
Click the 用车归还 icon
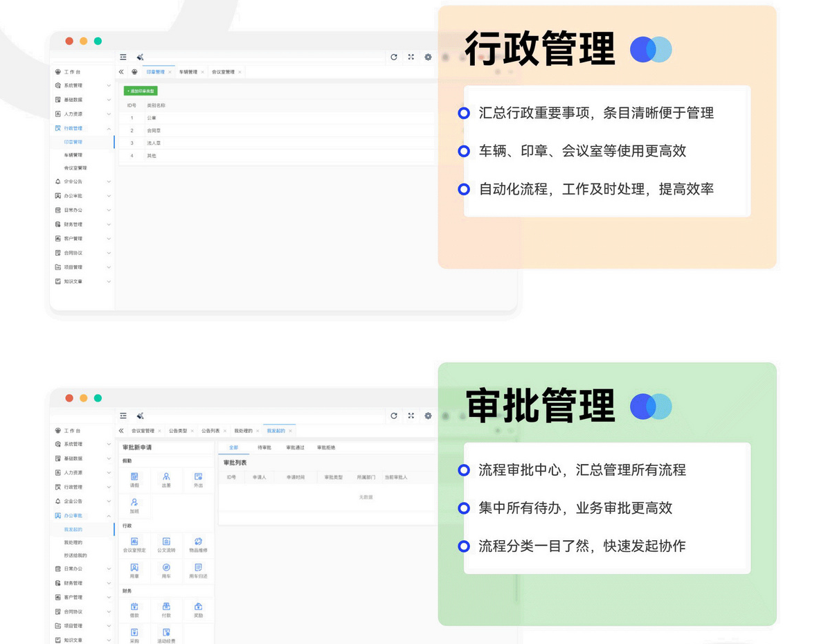198,568
